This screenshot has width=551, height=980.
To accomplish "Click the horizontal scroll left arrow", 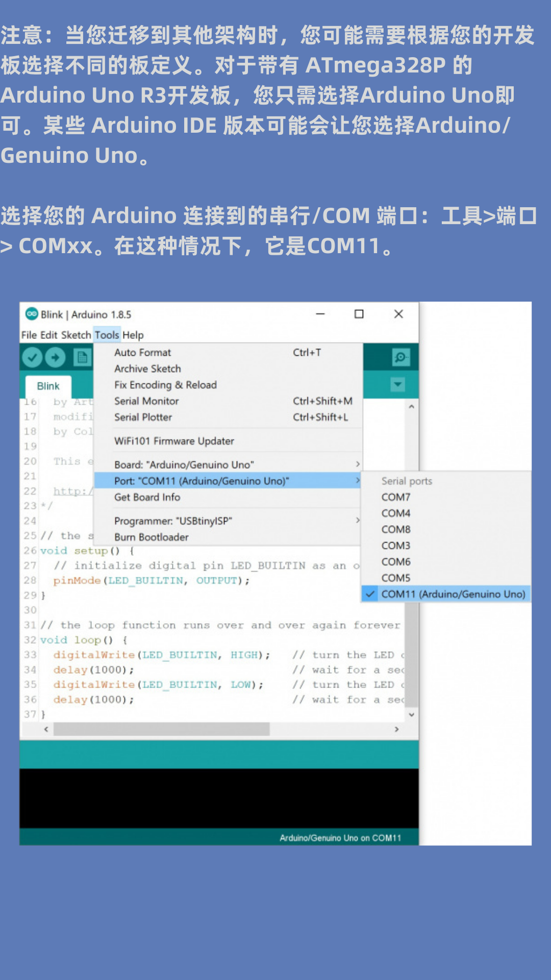I will pos(46,729).
